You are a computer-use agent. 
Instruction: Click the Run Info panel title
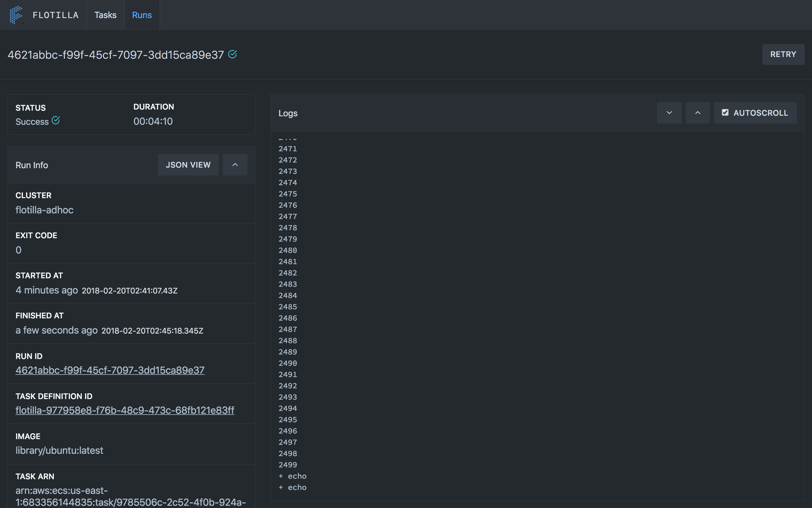(x=32, y=165)
